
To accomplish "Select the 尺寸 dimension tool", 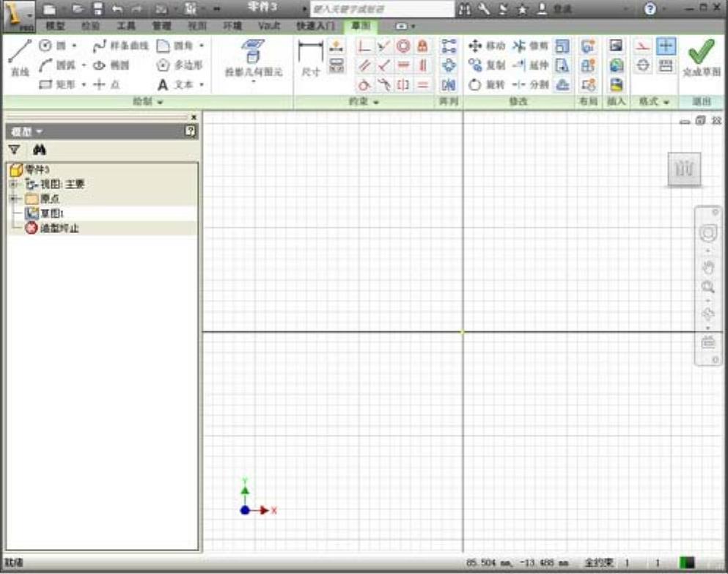I will coord(311,59).
